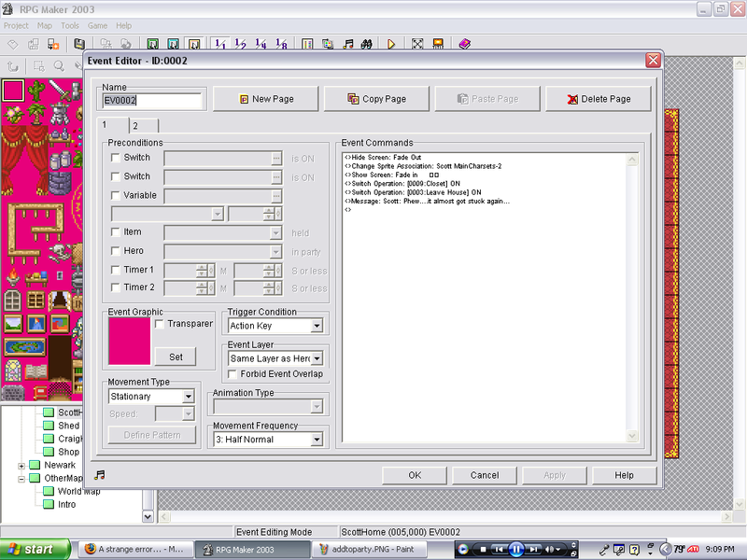This screenshot has width=747, height=560.
Task: Open the Resource Manager icon
Action: click(328, 44)
